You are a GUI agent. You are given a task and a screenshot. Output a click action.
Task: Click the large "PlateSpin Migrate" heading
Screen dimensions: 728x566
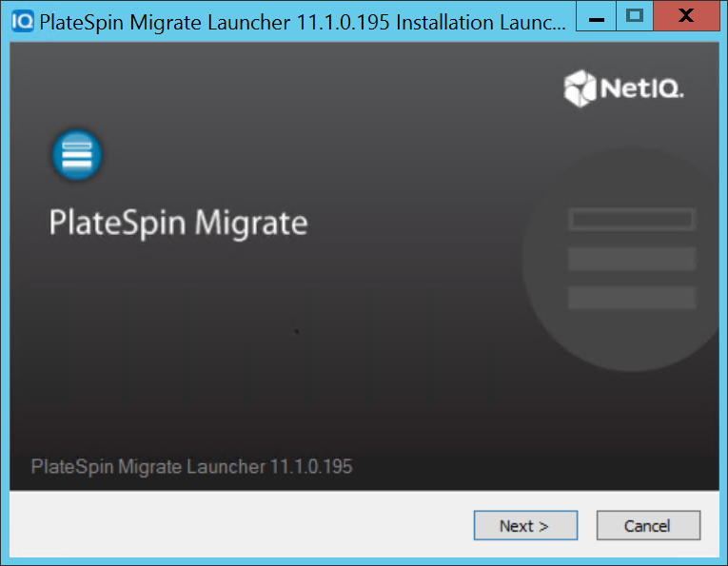pos(178,224)
